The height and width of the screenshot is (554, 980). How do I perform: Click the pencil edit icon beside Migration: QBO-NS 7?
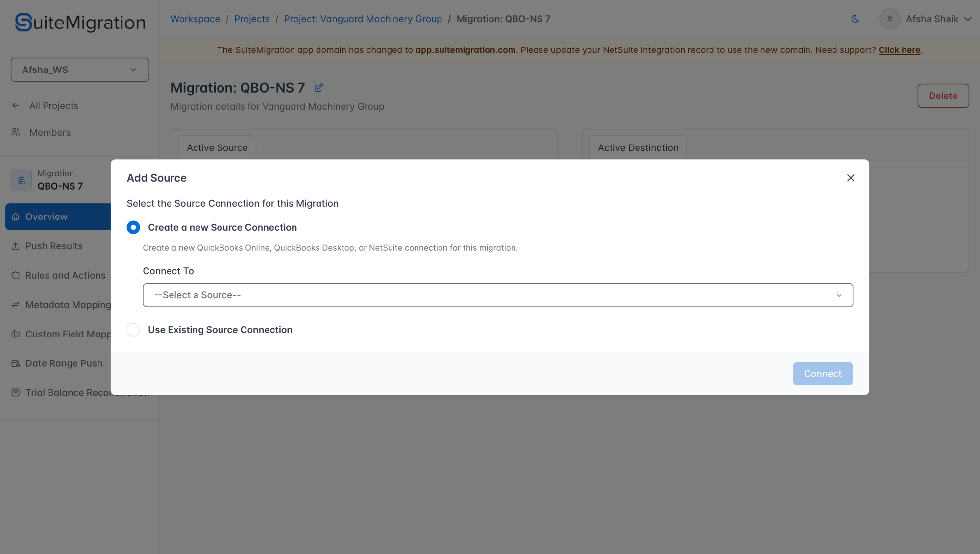click(318, 87)
